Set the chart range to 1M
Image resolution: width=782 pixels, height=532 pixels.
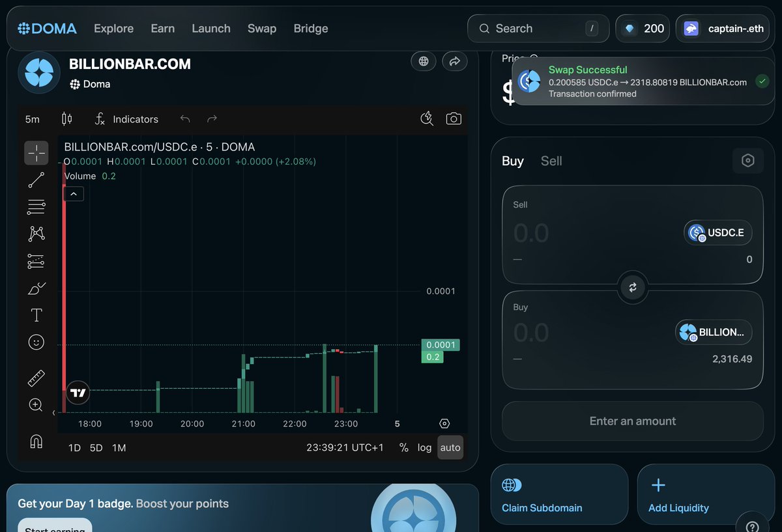click(x=119, y=447)
